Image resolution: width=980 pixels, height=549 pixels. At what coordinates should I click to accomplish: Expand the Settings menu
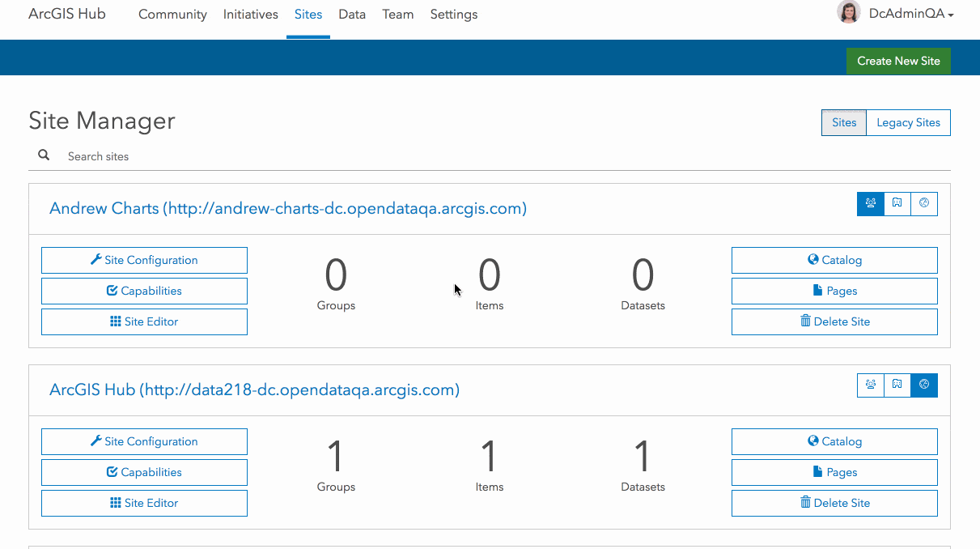(x=453, y=14)
